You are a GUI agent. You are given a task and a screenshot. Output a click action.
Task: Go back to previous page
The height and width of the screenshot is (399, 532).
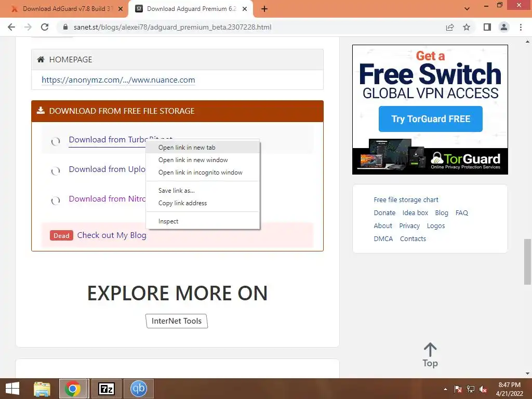11,27
